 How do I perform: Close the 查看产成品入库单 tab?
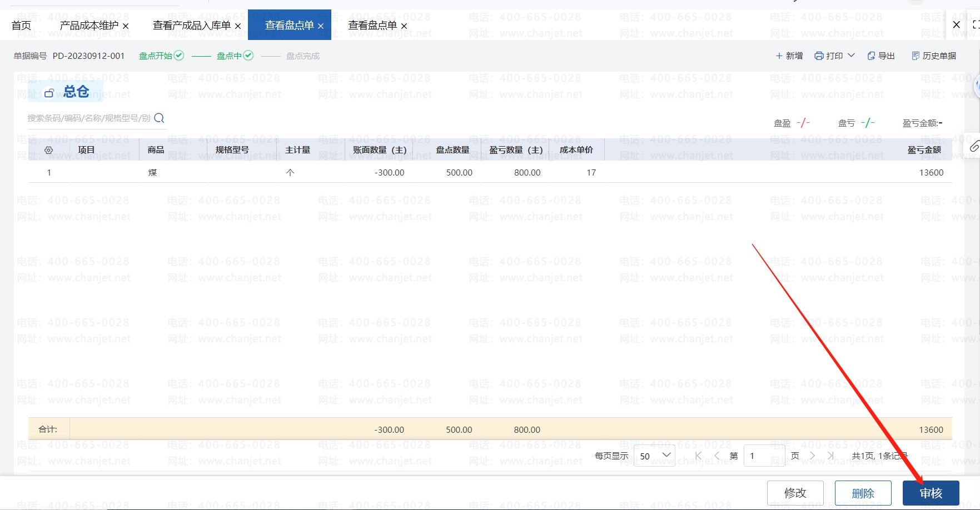(x=238, y=26)
